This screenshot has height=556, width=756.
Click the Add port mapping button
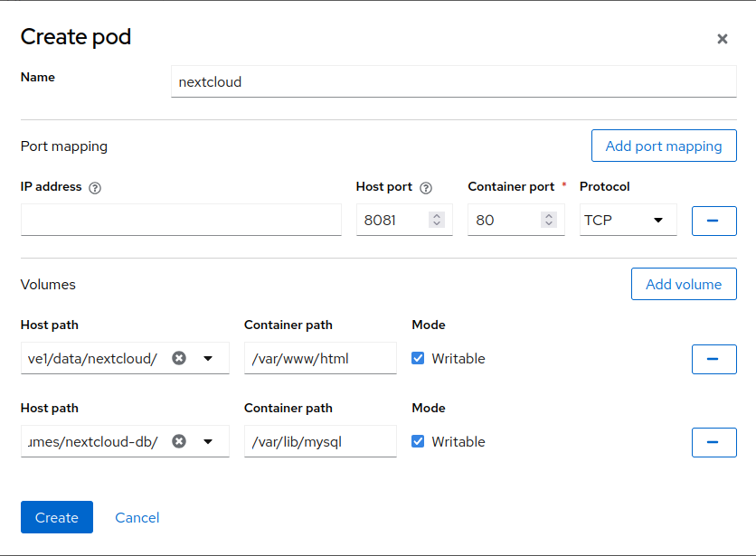[x=663, y=146]
